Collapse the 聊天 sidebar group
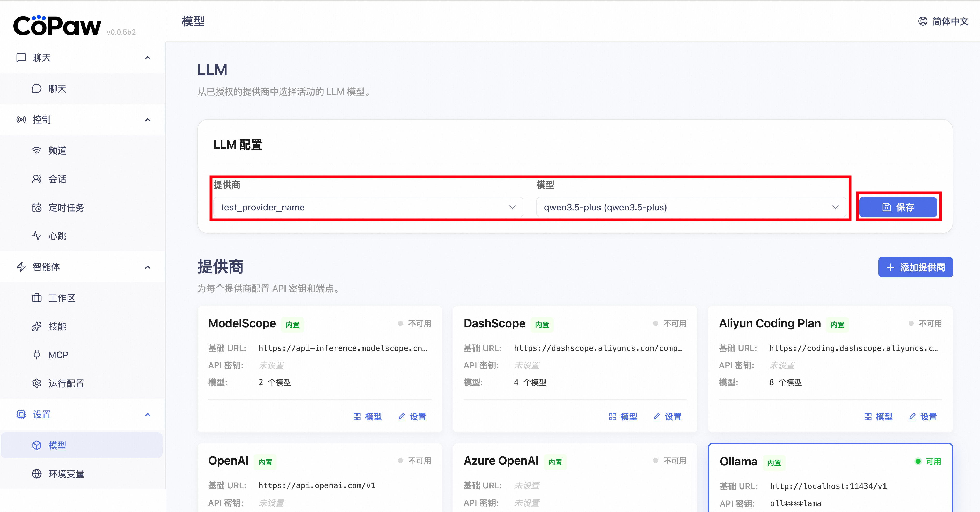The width and height of the screenshot is (980, 512). tap(148, 58)
